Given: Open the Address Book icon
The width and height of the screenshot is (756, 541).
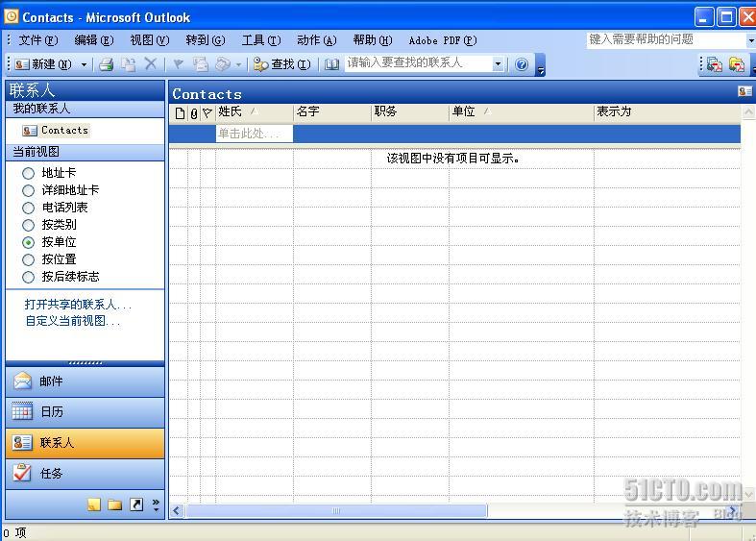Looking at the screenshot, I should click(331, 64).
